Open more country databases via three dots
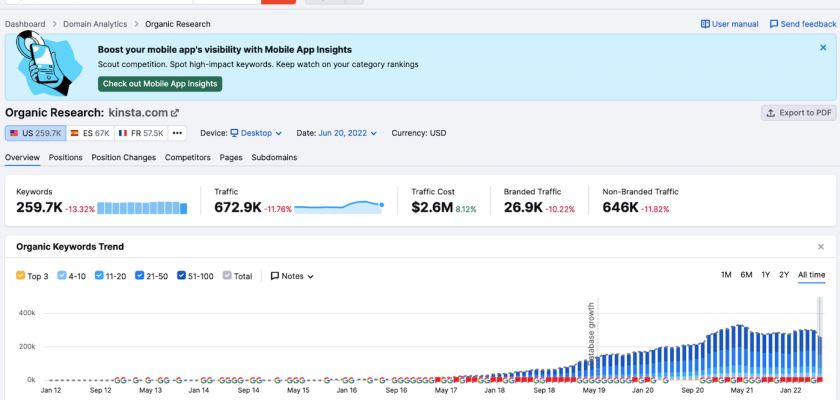 (177, 133)
